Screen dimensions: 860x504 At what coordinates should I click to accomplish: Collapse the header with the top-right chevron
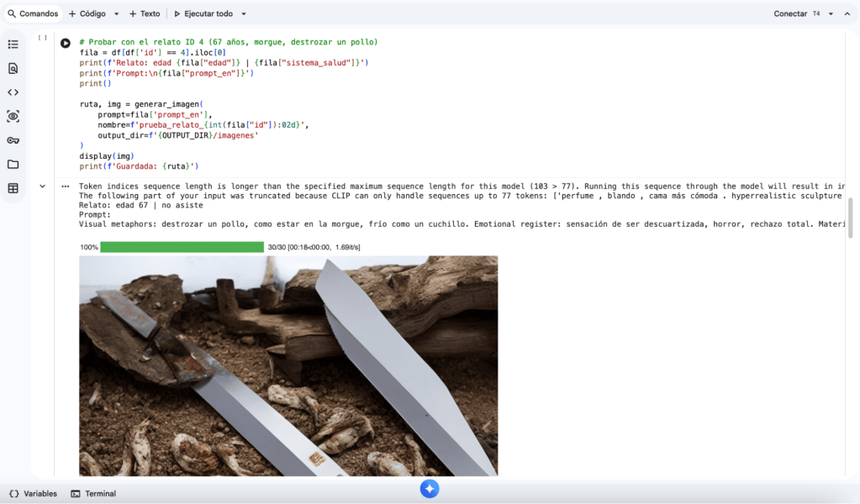[x=847, y=13]
